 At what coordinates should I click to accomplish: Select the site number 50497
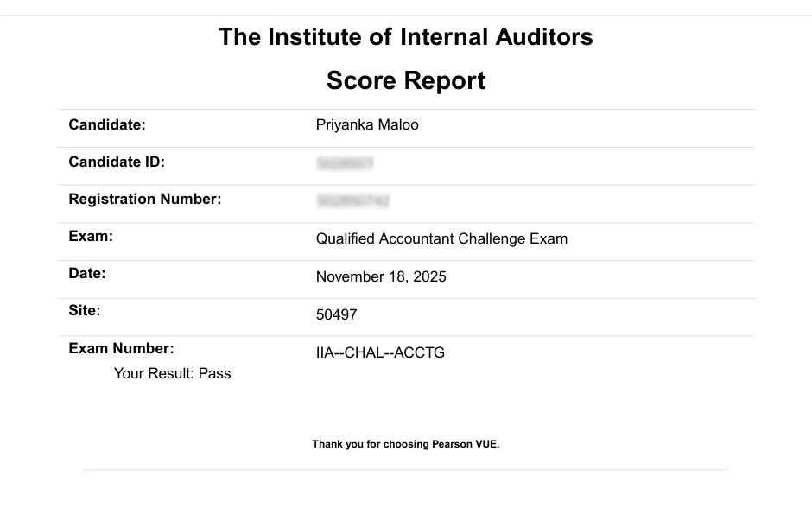coord(336,315)
